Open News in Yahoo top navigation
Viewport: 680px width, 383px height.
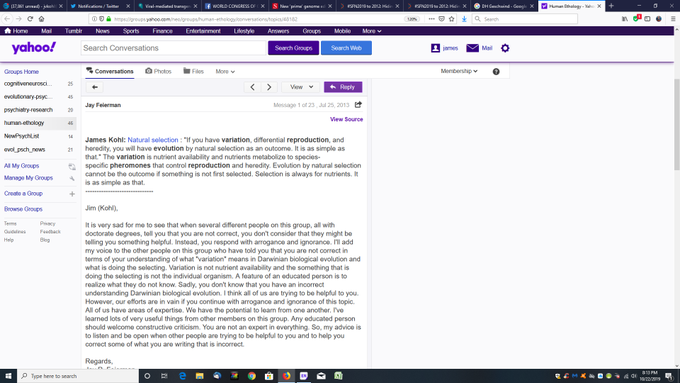102,31
